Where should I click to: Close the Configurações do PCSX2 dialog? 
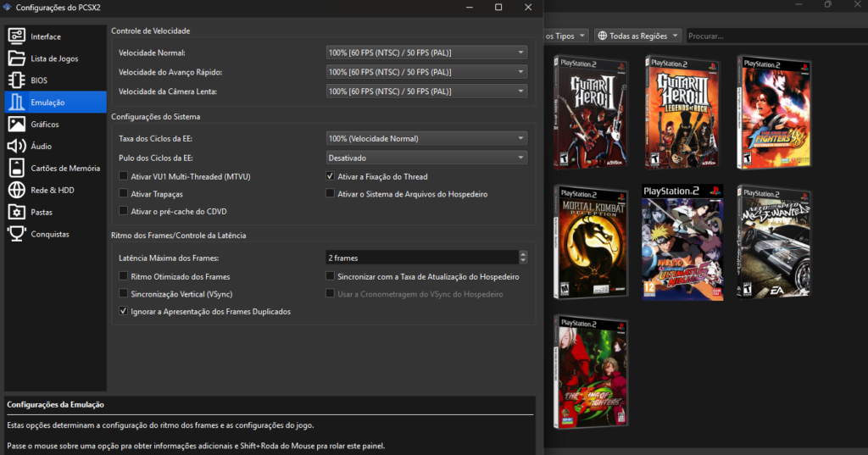(x=528, y=7)
